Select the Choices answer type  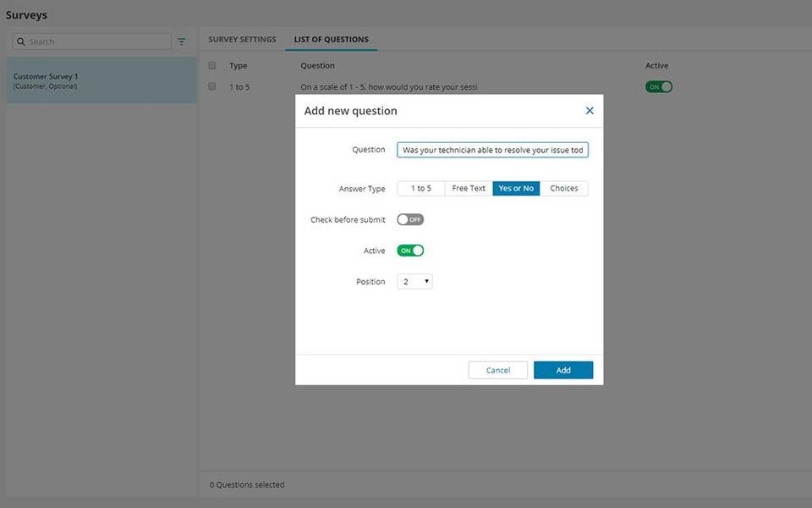pos(564,188)
